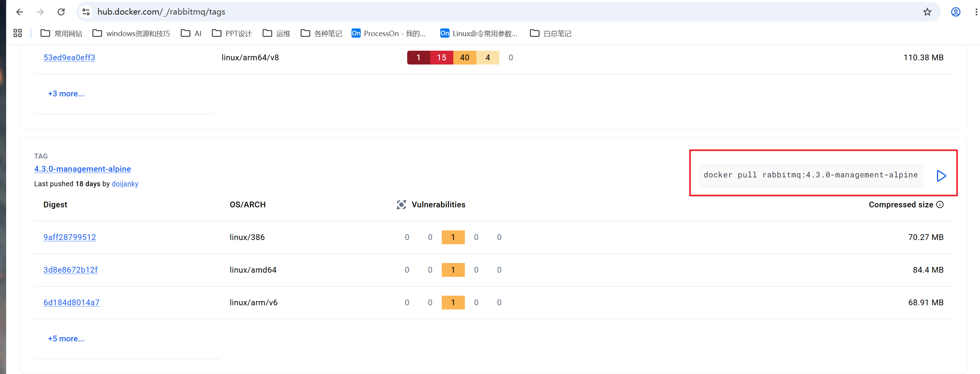The height and width of the screenshot is (374, 980).
Task: Click the 70.27 MB size value
Action: pos(926,237)
